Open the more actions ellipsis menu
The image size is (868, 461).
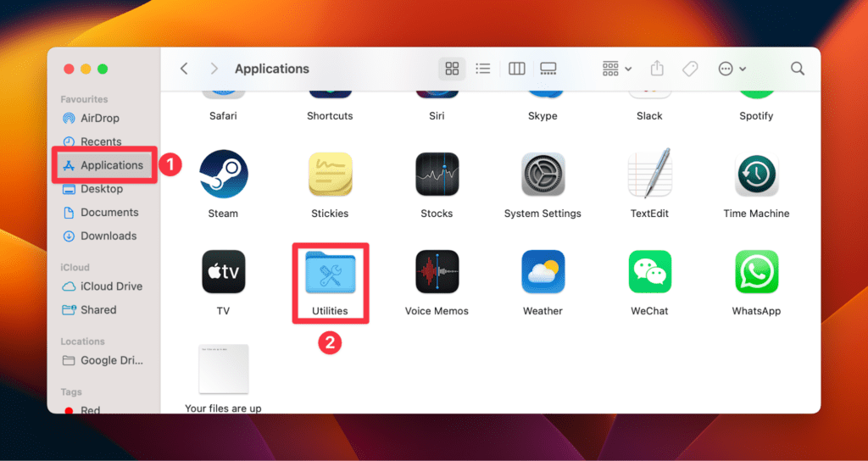pyautogui.click(x=732, y=69)
